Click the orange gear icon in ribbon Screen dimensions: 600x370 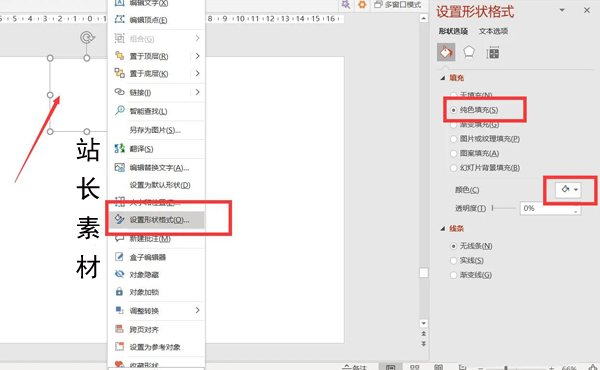click(362, 5)
